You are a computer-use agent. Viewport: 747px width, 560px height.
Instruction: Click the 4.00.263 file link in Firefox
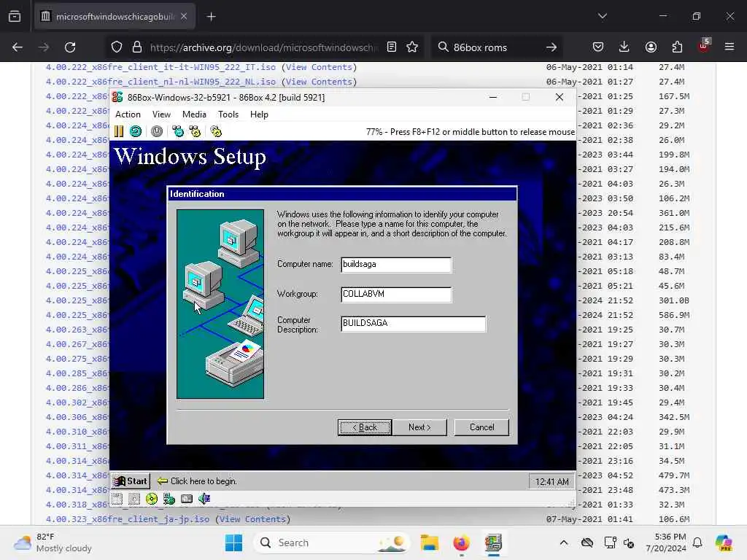77,330
